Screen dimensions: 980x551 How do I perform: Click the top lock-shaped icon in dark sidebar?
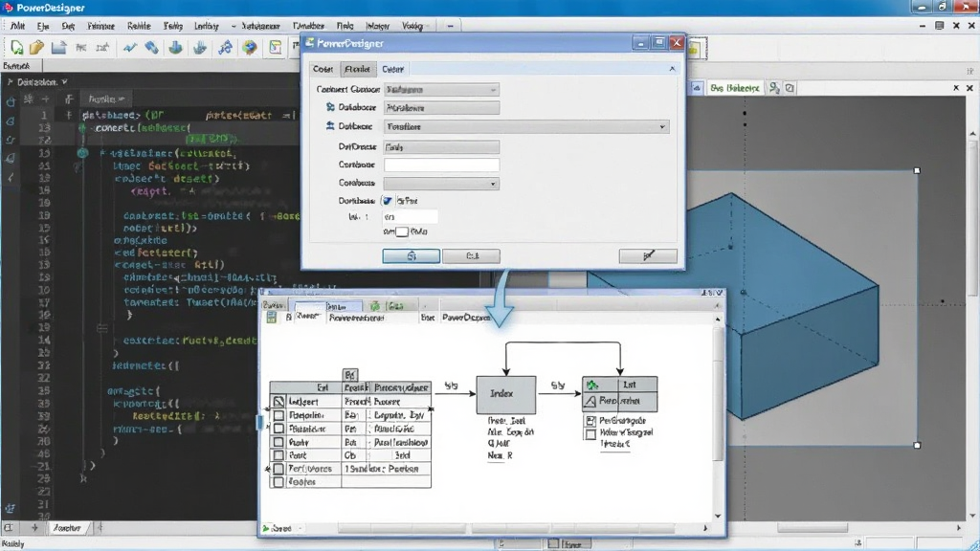coord(11,101)
